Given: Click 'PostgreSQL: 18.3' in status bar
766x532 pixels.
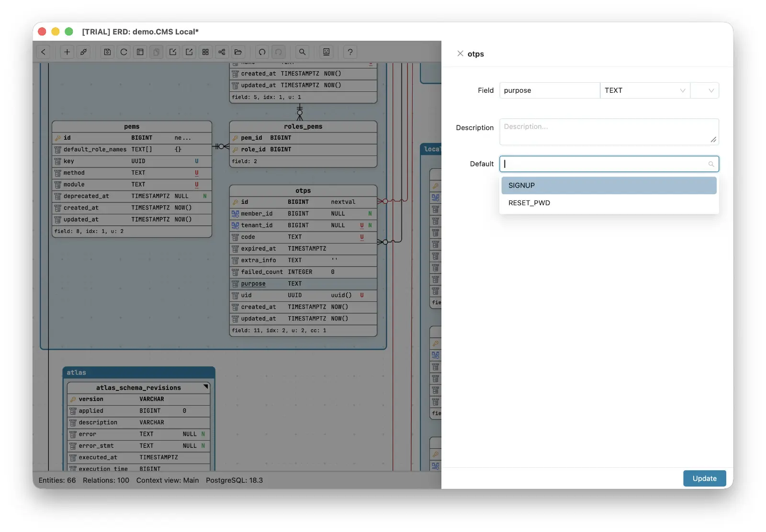Looking at the screenshot, I should tap(235, 480).
